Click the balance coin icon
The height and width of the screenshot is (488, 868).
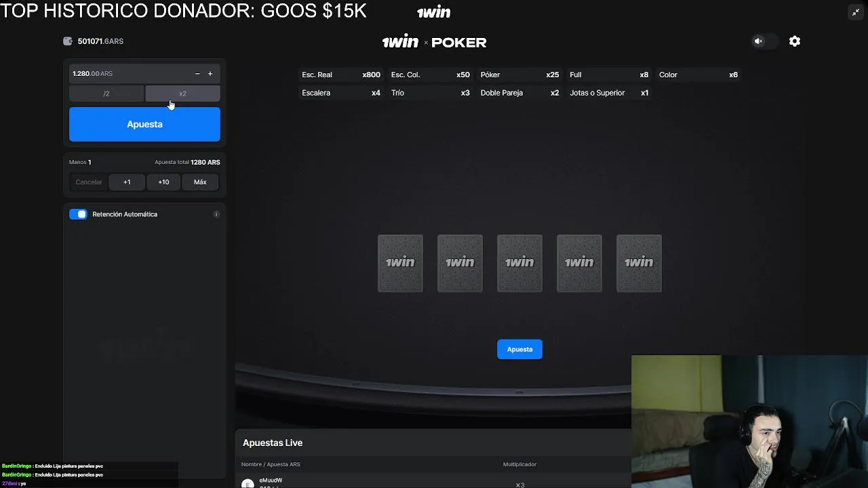68,41
